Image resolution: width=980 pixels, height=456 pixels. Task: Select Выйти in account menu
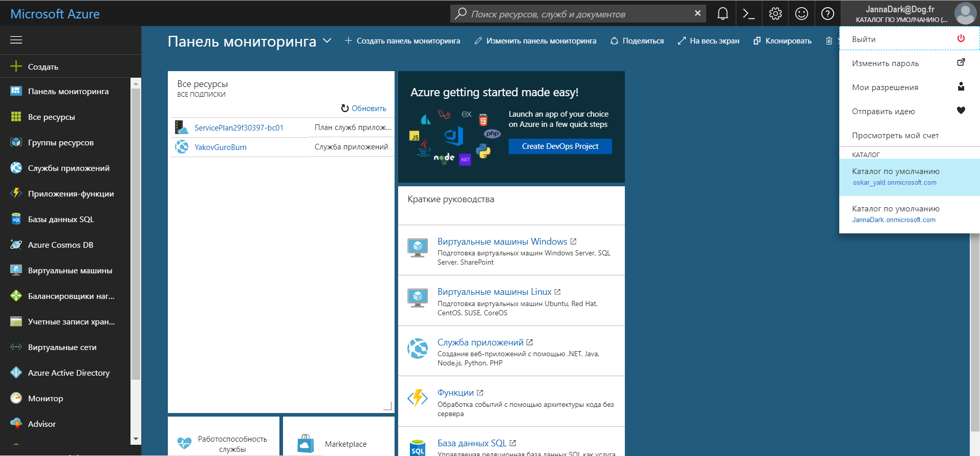pyautogui.click(x=909, y=39)
